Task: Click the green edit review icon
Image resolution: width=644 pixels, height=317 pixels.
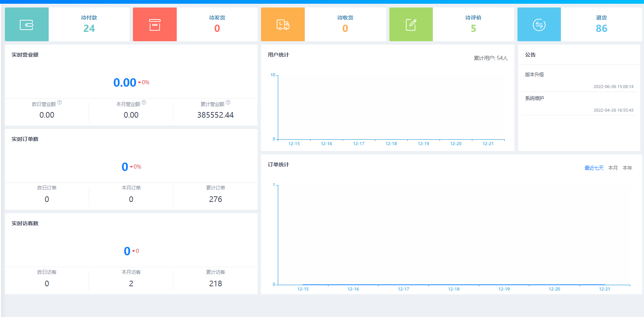Action: click(411, 25)
